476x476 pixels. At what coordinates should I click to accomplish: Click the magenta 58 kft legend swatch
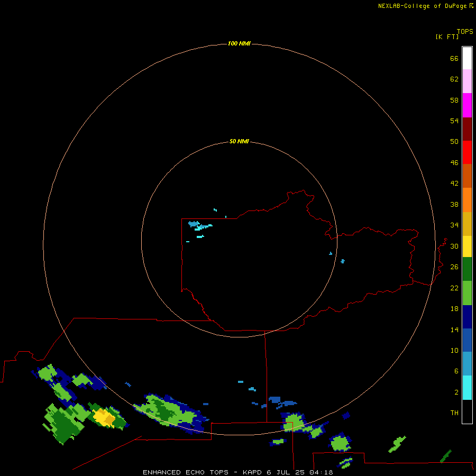click(467, 105)
